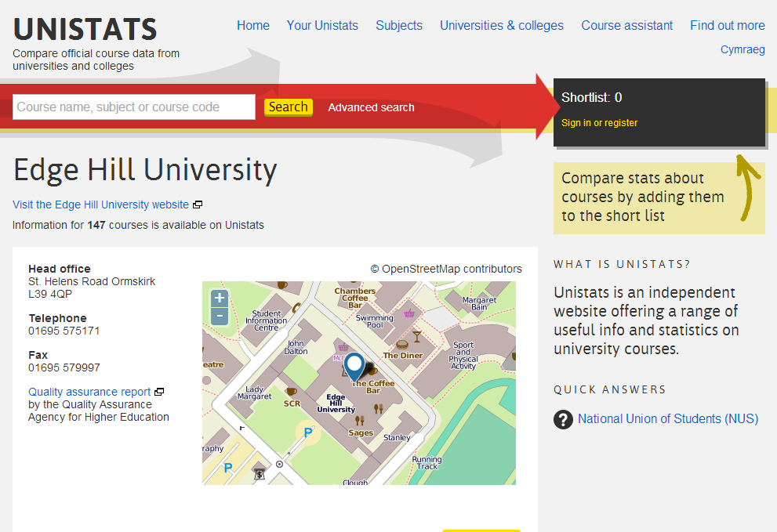
Task: Switch language to Cymraeg
Action: 743,49
